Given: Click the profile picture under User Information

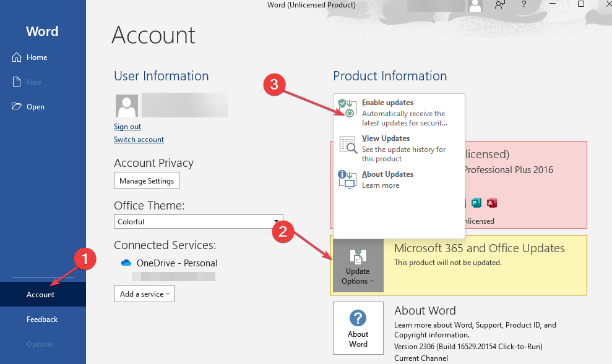Looking at the screenshot, I should point(127,105).
